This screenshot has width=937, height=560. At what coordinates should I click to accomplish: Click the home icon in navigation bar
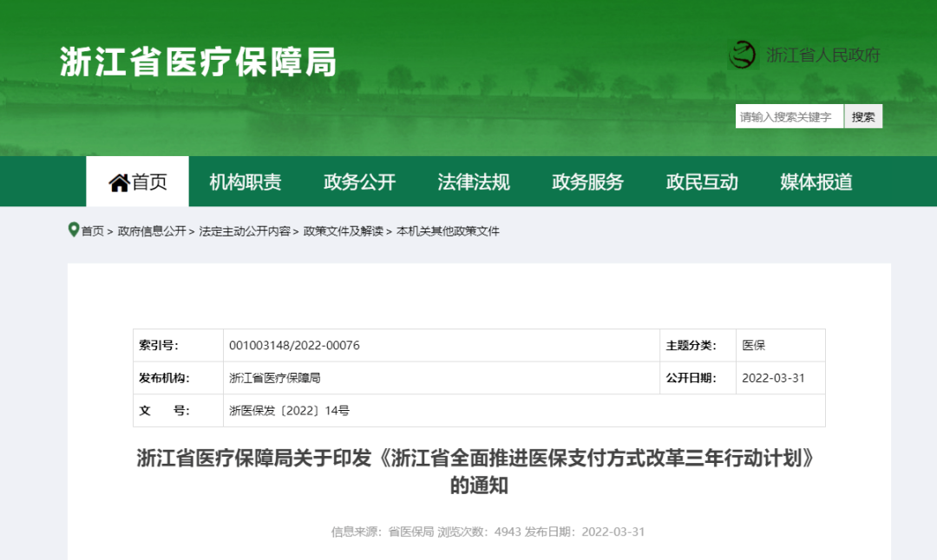point(119,182)
